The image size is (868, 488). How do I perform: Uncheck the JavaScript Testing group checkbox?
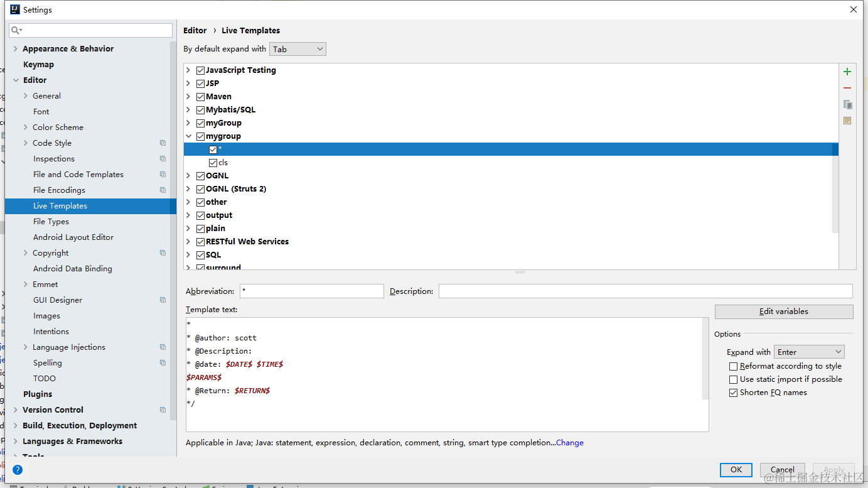click(200, 70)
